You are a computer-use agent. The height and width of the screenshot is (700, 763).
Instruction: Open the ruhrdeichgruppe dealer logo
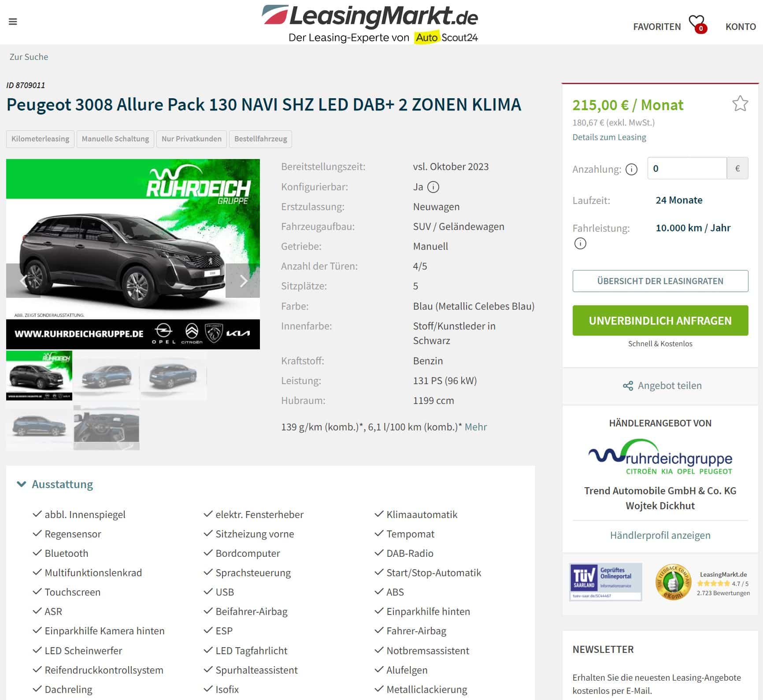click(660, 457)
